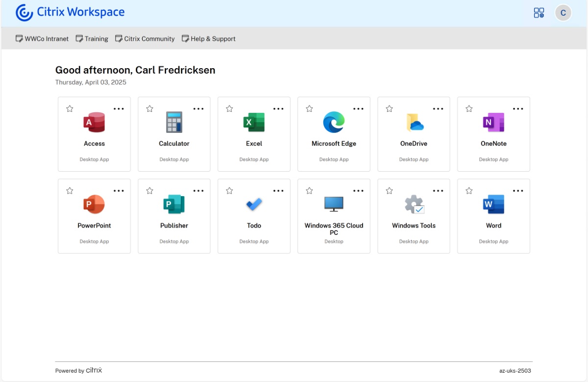Open the OneDrive folder icon
588x382 pixels.
point(415,123)
